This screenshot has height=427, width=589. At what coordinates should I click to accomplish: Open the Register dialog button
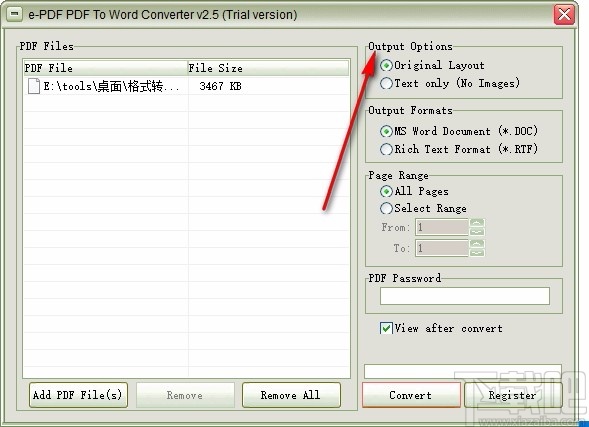513,395
